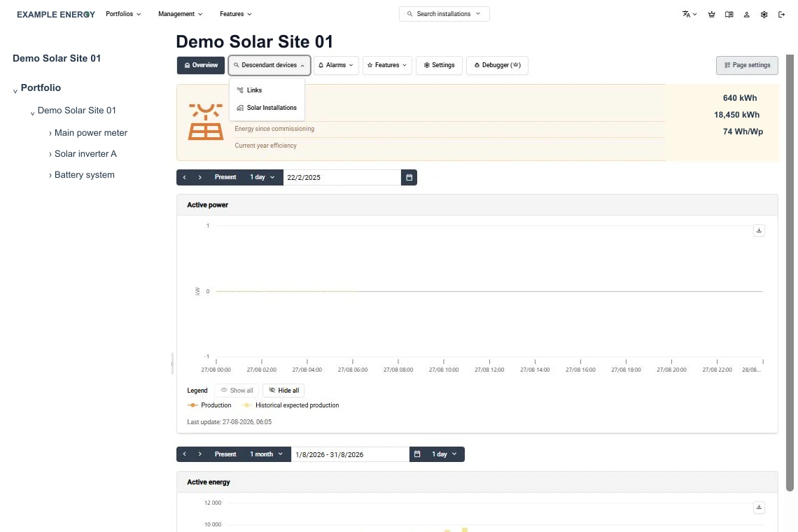798x532 pixels.
Task: Select Links from Descendant devices menu
Action: pos(267,90)
